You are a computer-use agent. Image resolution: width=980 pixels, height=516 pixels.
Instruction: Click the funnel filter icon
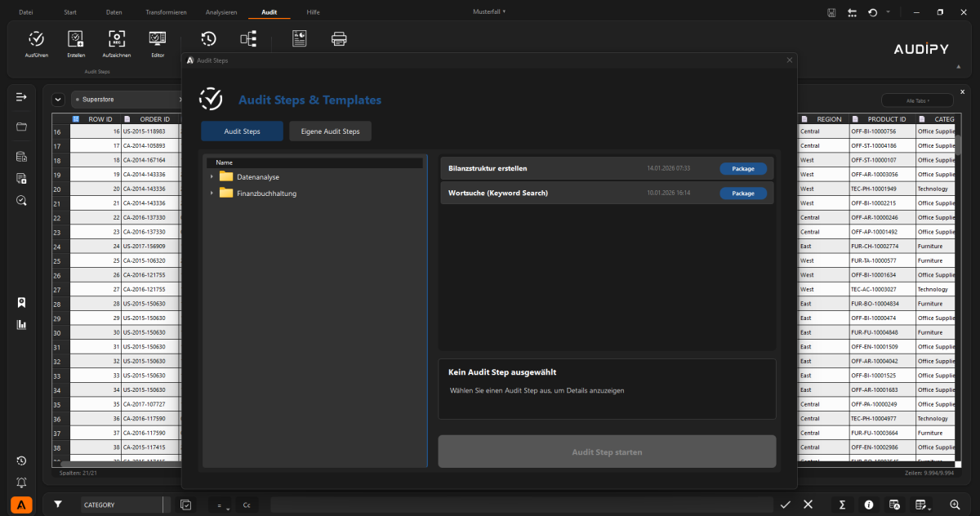tap(58, 505)
